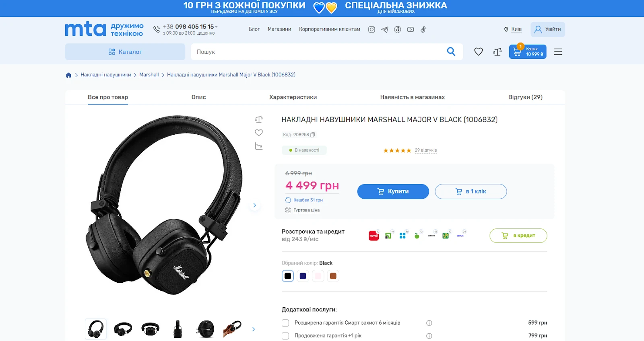Show next product image with arrow
The height and width of the screenshot is (341, 644).
pyautogui.click(x=254, y=205)
